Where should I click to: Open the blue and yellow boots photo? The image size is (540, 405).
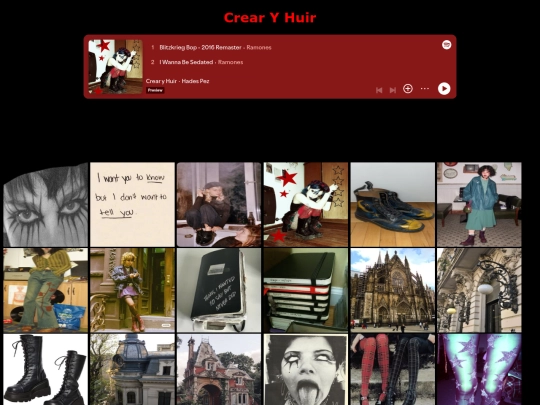pyautogui.click(x=393, y=205)
